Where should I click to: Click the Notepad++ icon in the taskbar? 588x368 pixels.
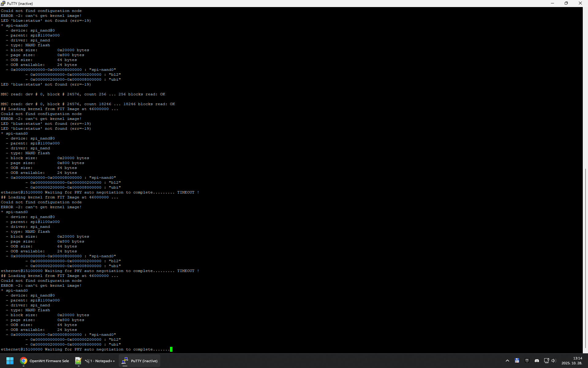coord(78,361)
